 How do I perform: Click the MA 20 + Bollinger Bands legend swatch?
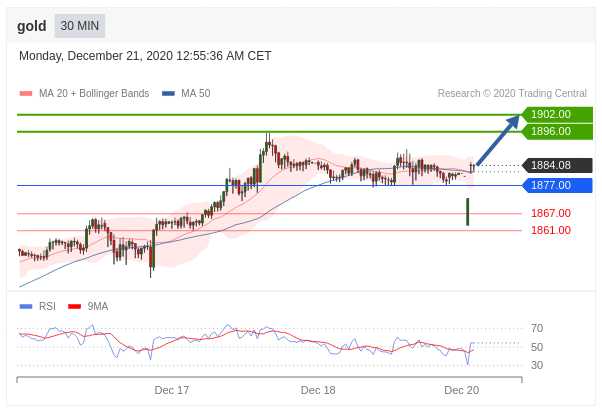pos(26,93)
